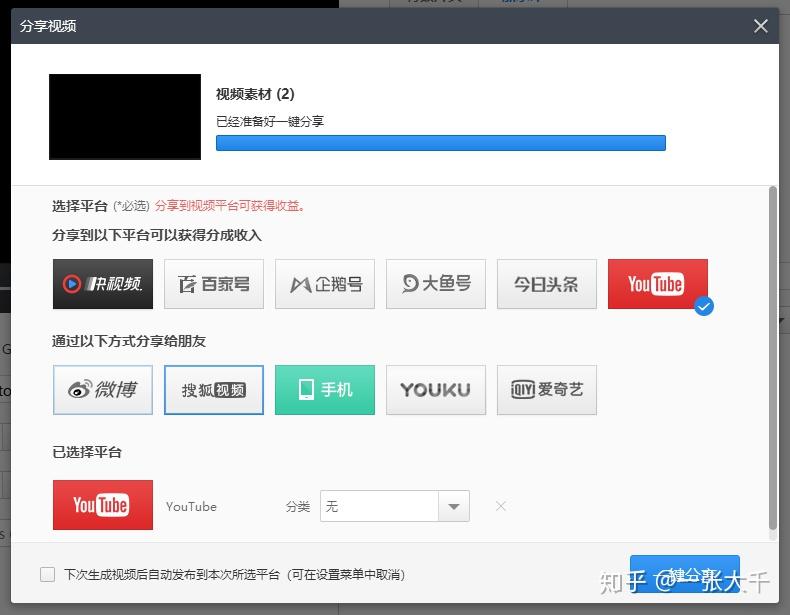Select the 大鱼号 platform tile
This screenshot has width=790, height=615.
[x=436, y=284]
